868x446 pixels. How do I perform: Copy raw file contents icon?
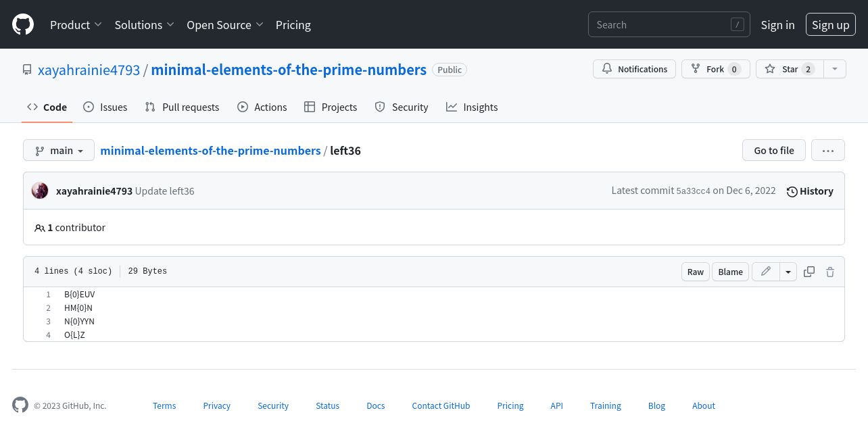(x=809, y=272)
